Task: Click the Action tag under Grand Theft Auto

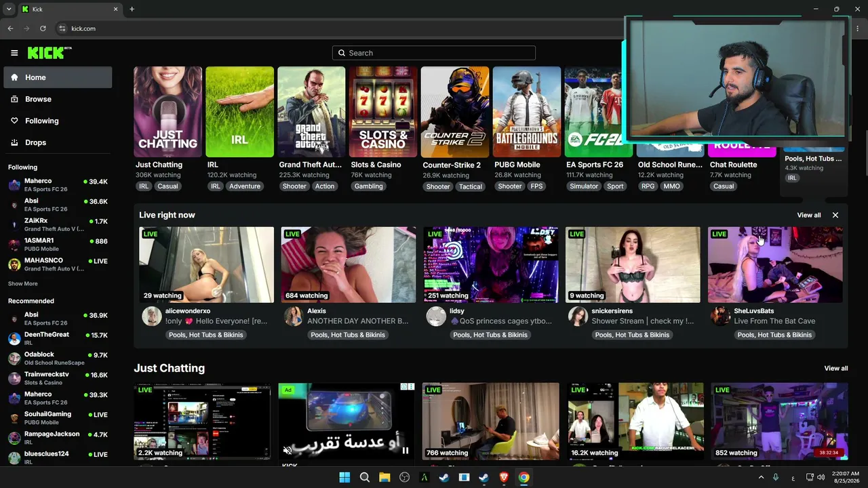Action: [325, 186]
